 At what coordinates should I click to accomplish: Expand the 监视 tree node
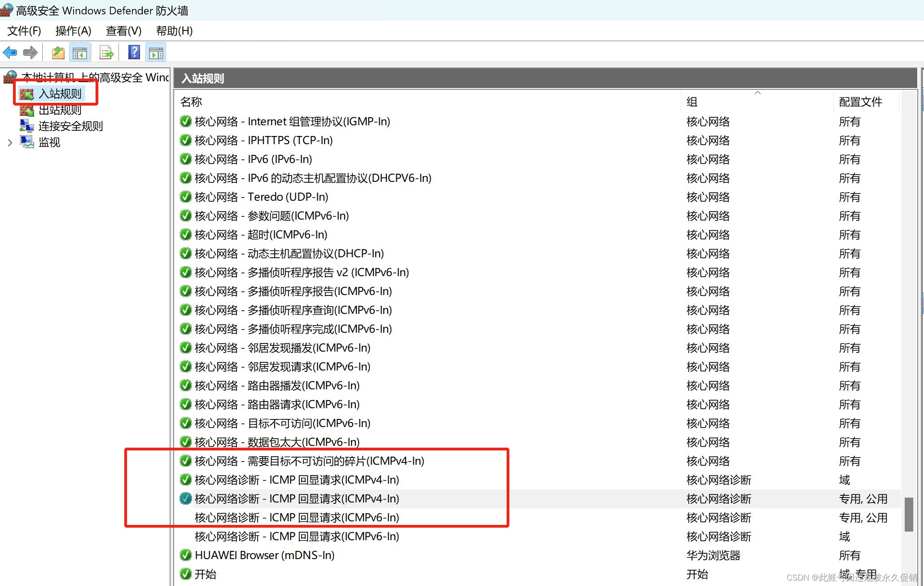pyautogui.click(x=10, y=143)
